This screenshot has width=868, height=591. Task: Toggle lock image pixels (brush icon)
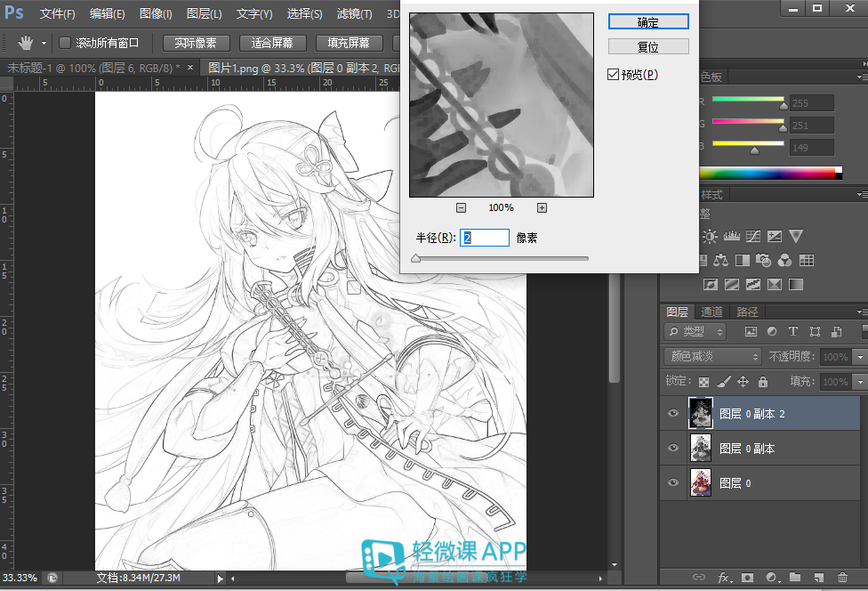click(x=724, y=382)
